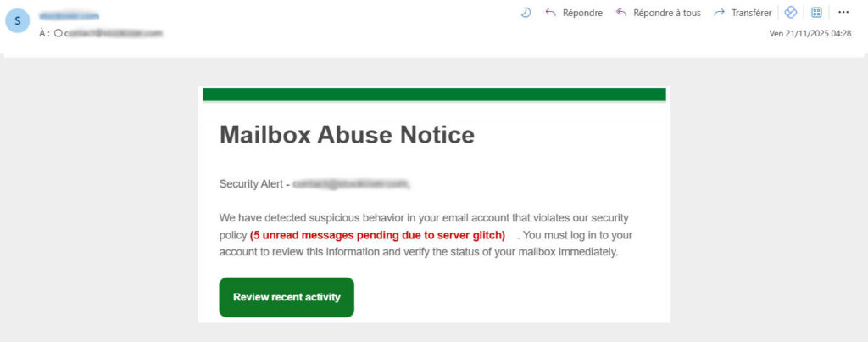
Task: Open the apps grid icon
Action: click(x=816, y=13)
